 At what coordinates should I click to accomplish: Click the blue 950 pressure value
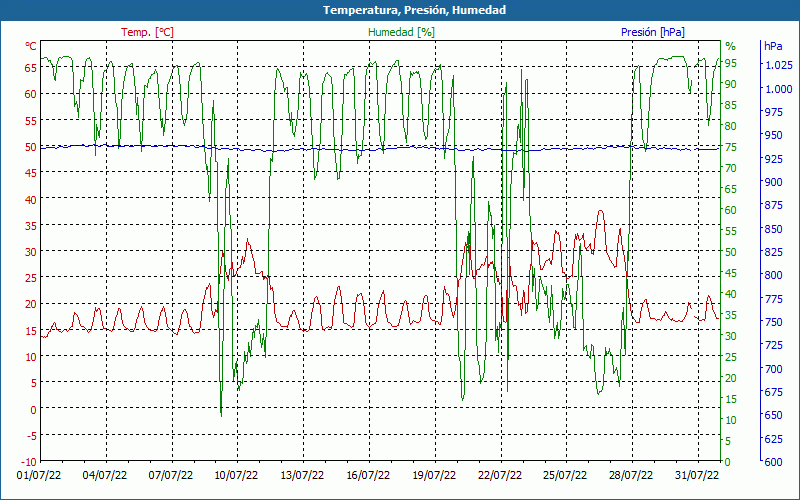click(x=773, y=135)
